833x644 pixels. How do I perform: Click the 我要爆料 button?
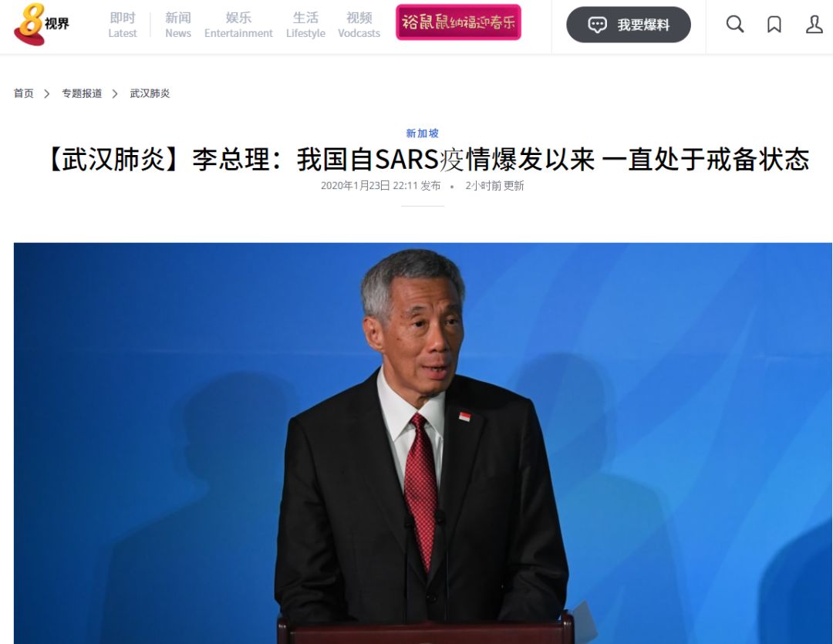[x=629, y=25]
